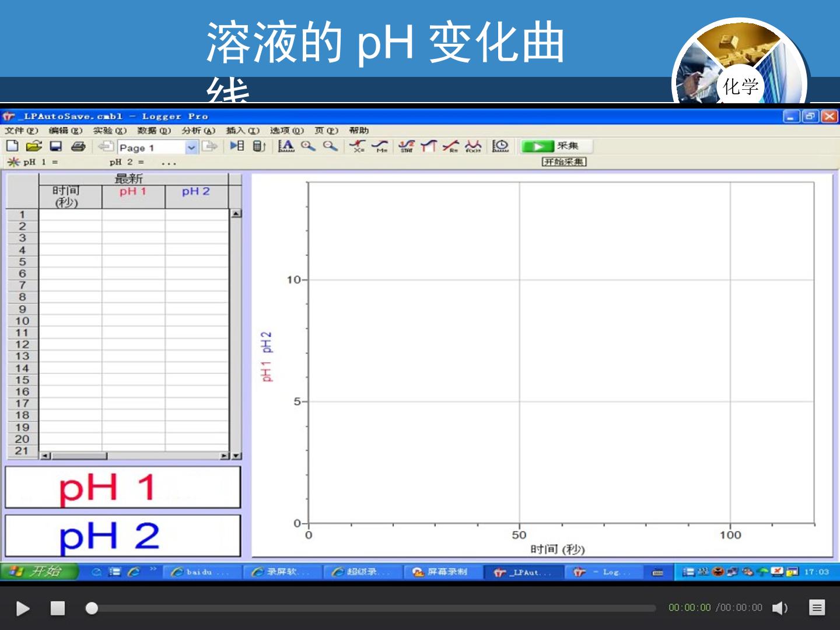Open the Data Collection clock icon

coord(501,146)
